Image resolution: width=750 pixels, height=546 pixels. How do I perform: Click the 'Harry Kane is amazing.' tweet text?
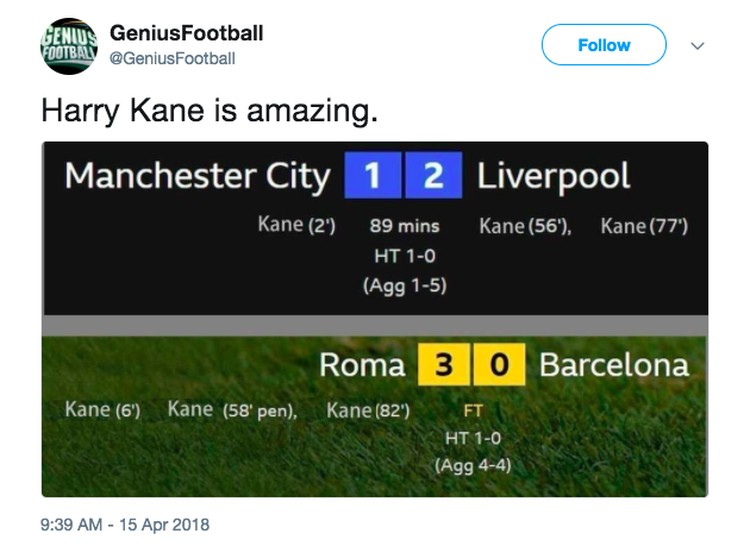tap(210, 111)
